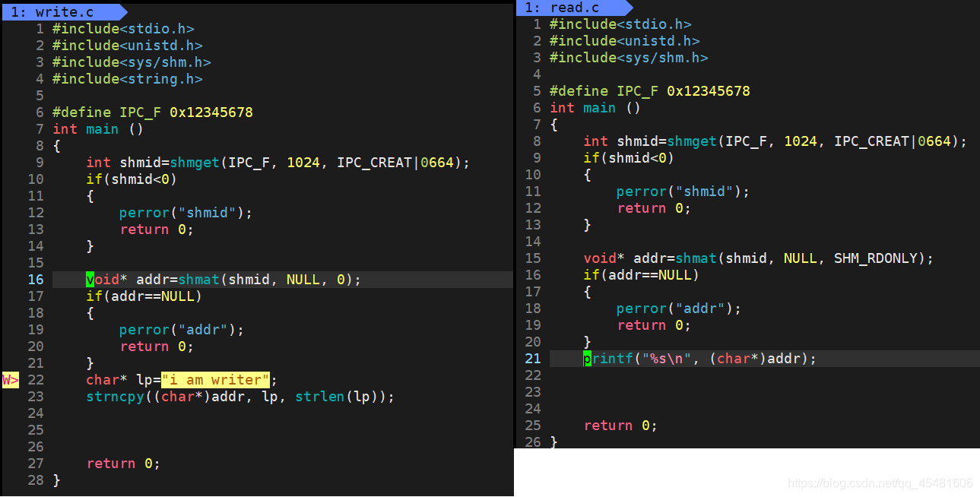Click highlighted string "i am writer"

point(216,380)
